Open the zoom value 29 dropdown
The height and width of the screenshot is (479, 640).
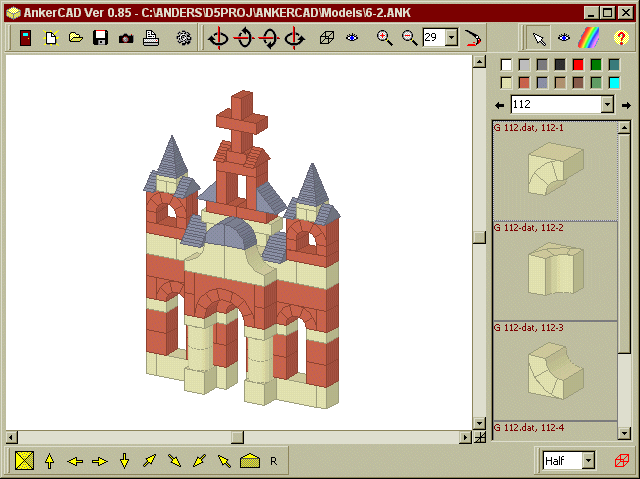point(451,38)
